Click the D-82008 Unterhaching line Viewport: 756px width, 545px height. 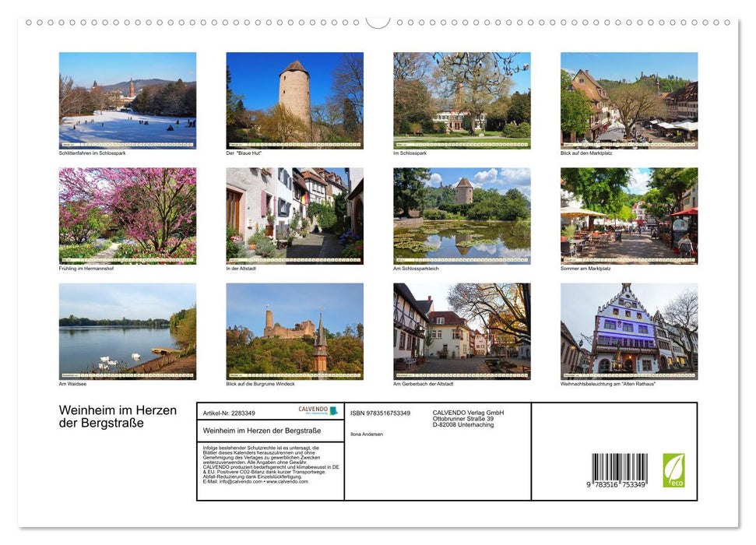pyautogui.click(x=462, y=425)
